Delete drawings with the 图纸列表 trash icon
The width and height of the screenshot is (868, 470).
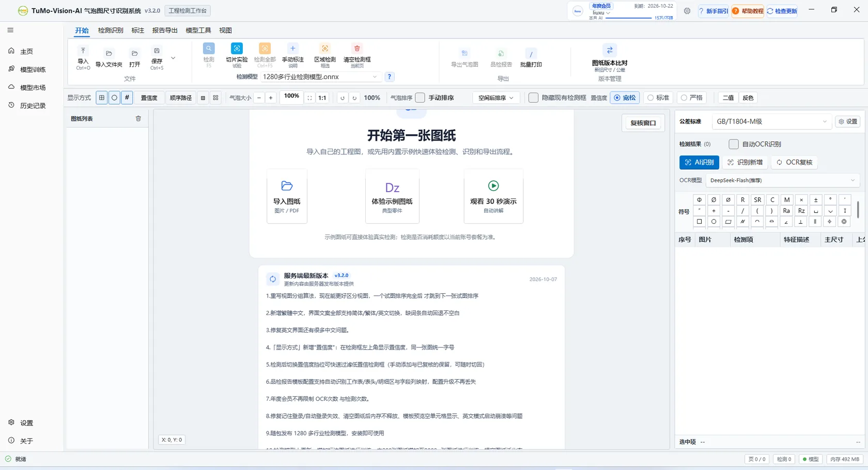138,118
